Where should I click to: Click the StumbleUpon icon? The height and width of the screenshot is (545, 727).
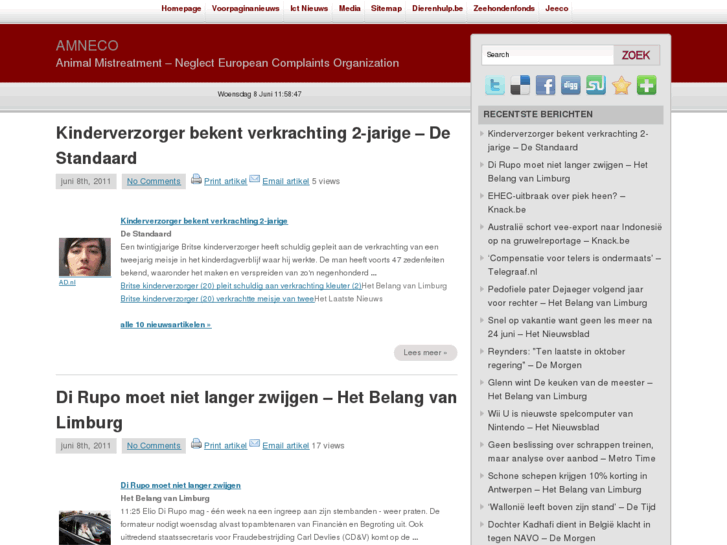[x=596, y=85]
